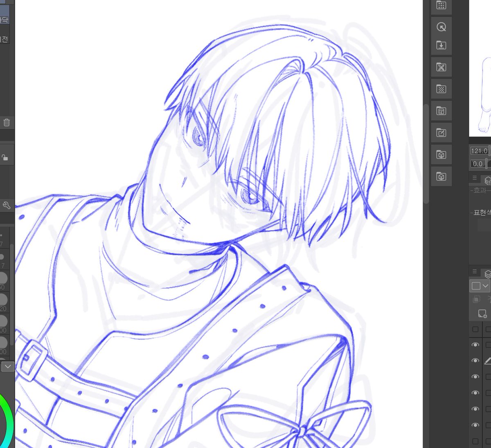Open the image material folder with pencil icon
The image size is (491, 448).
click(441, 133)
